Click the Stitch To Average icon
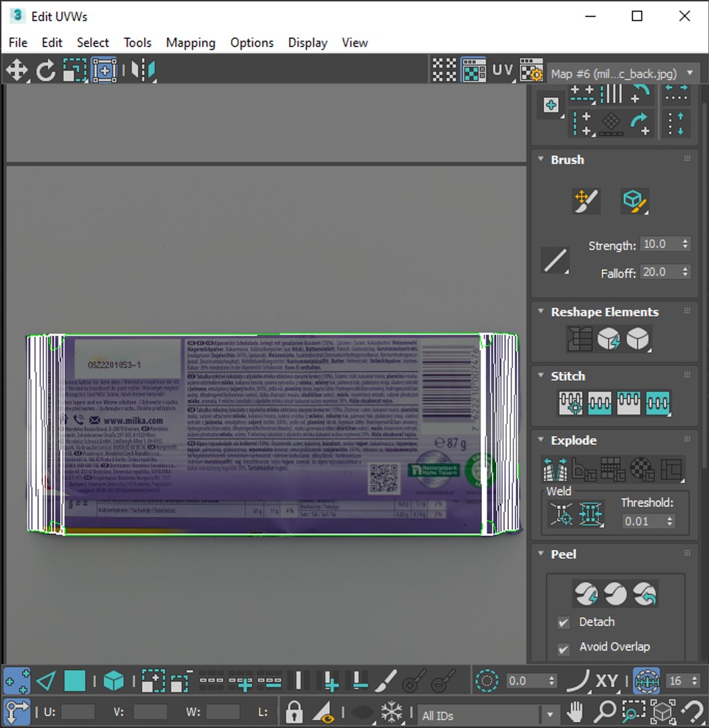Viewport: 709px width, 728px height. click(x=599, y=403)
